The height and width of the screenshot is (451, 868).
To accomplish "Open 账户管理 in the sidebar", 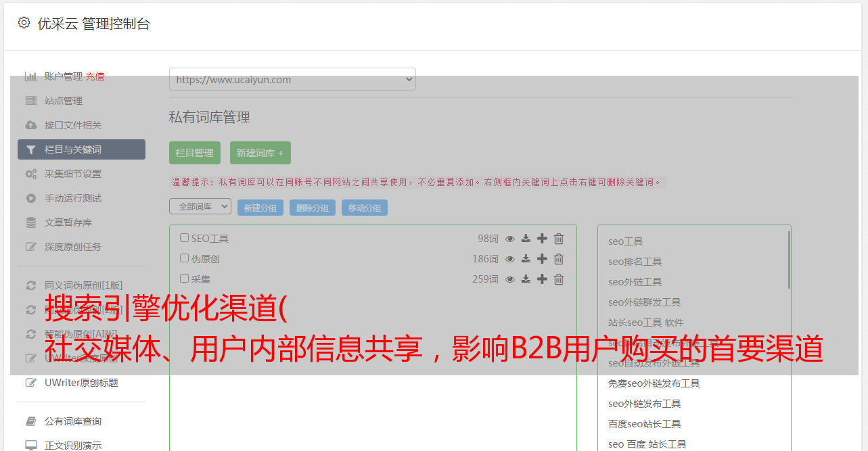I will click(63, 76).
